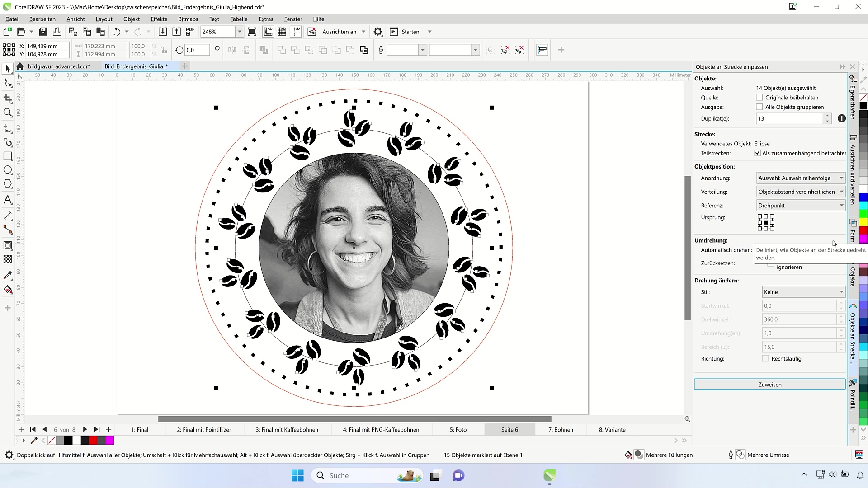The image size is (868, 488).
Task: Enable Originale beibehalten checkbox
Action: click(759, 98)
